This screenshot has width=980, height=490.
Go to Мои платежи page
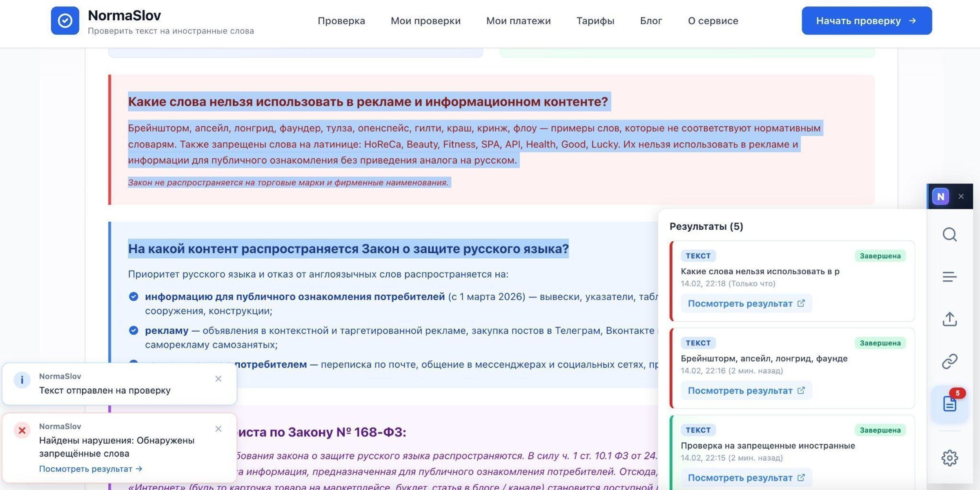tap(518, 21)
